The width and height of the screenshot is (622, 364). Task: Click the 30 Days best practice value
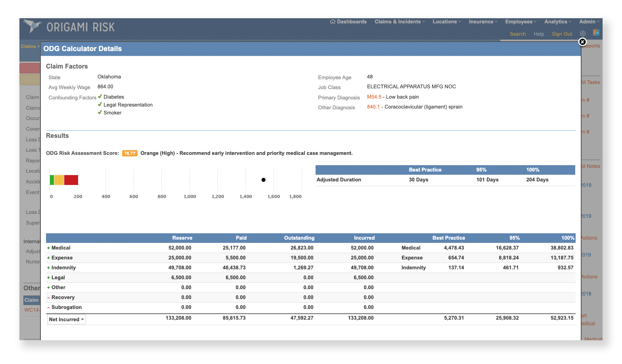click(x=419, y=180)
